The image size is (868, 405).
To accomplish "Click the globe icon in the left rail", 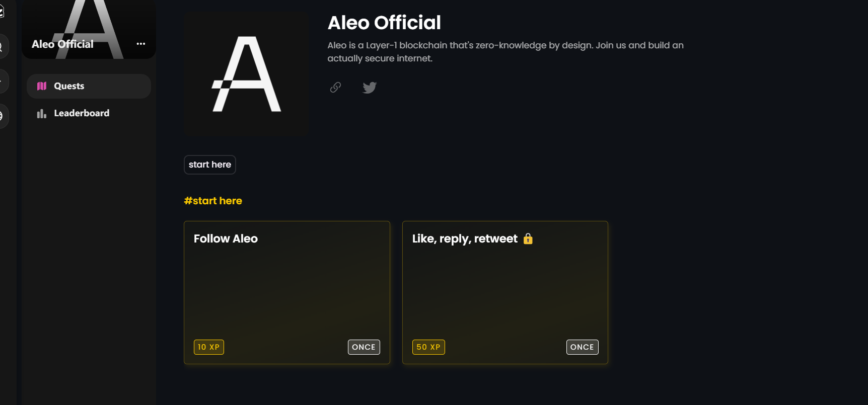I will 2,116.
